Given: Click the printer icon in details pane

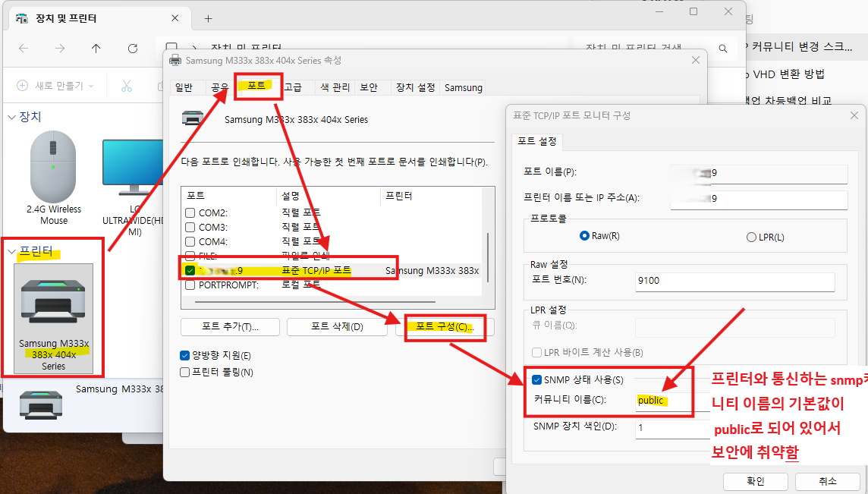Looking at the screenshot, I should point(40,404).
